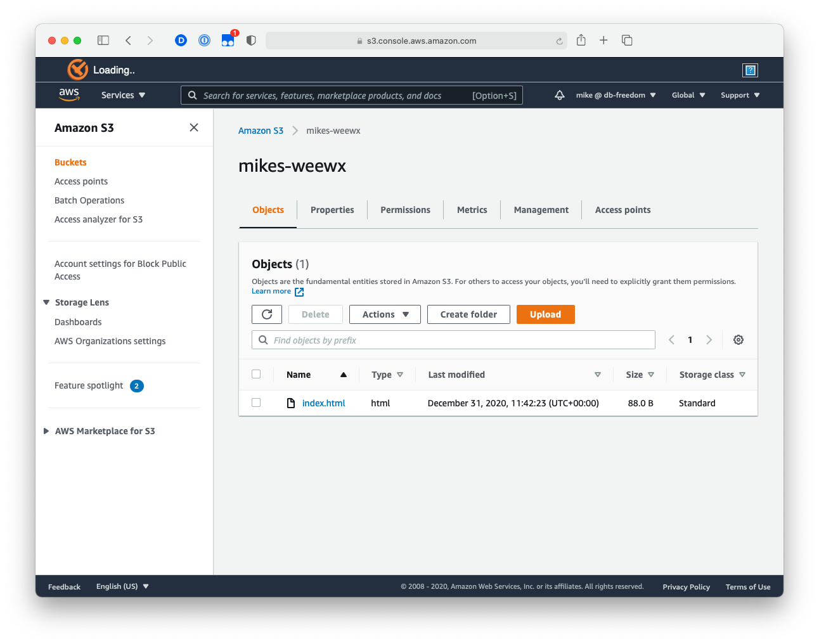Screen dimensions: 819x644
Task: Open Batch Operations in the sidebar
Action: [89, 200]
